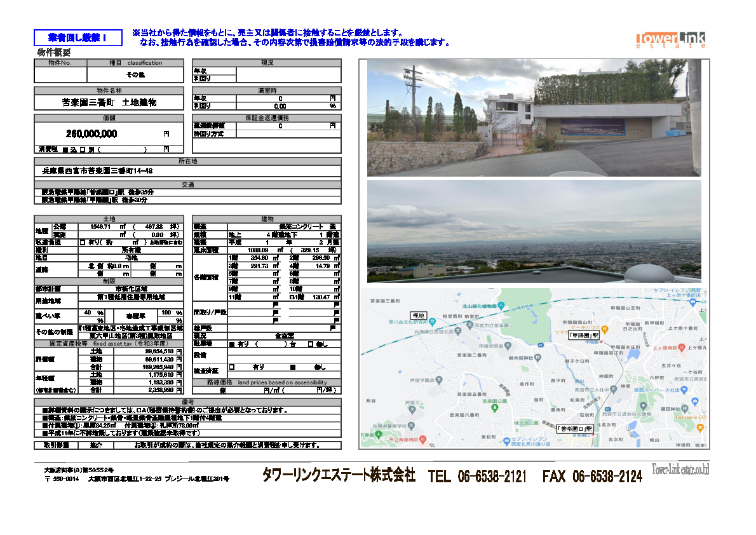Check the 私道負担 有り checkbox
The image size is (756, 535).
click(82, 242)
